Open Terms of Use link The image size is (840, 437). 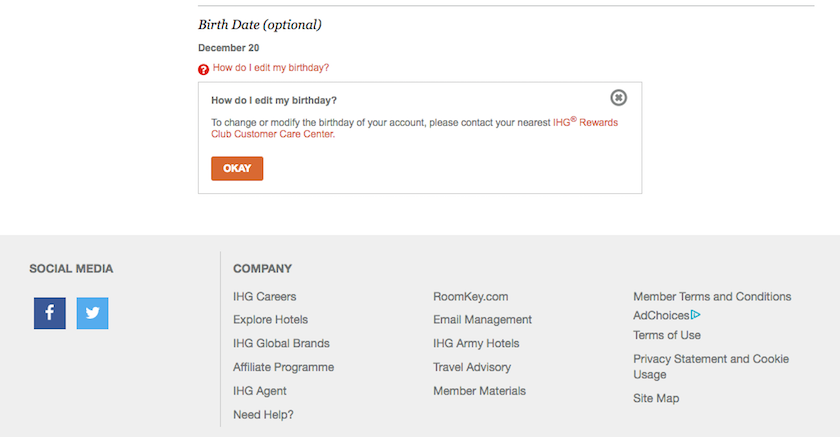click(667, 335)
